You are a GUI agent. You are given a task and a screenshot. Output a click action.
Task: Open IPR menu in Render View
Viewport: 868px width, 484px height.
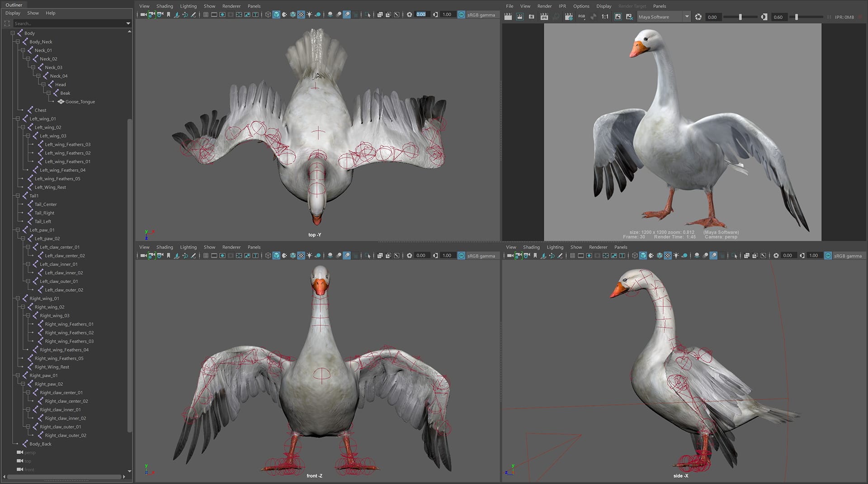(562, 6)
